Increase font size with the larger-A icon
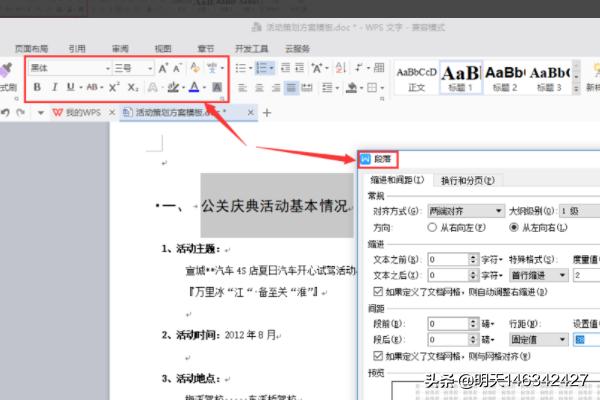This screenshot has width=600, height=400. (x=163, y=68)
